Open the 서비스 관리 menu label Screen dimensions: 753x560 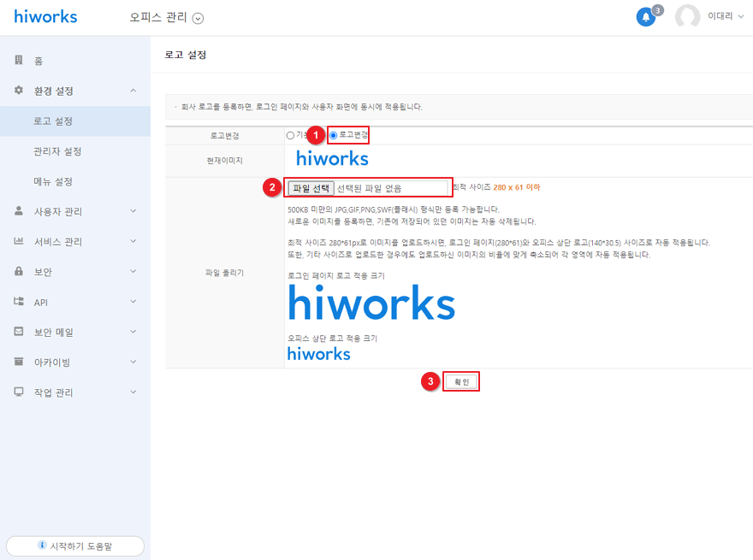[x=58, y=242]
